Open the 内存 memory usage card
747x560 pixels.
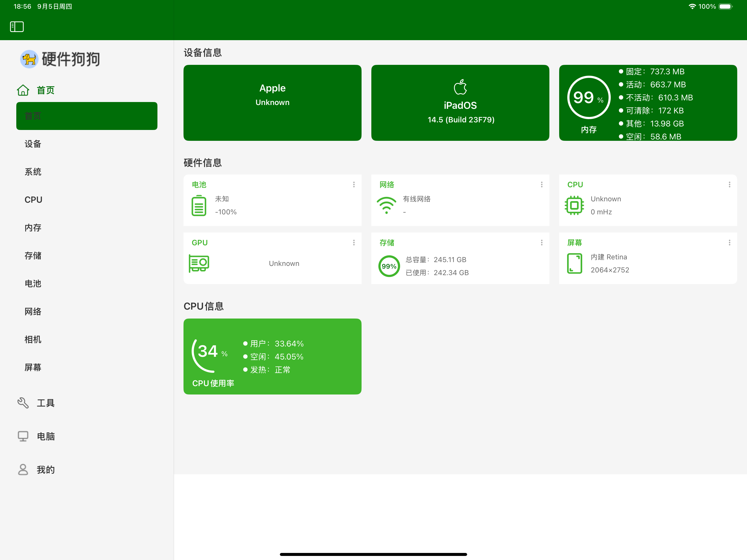[648, 103]
